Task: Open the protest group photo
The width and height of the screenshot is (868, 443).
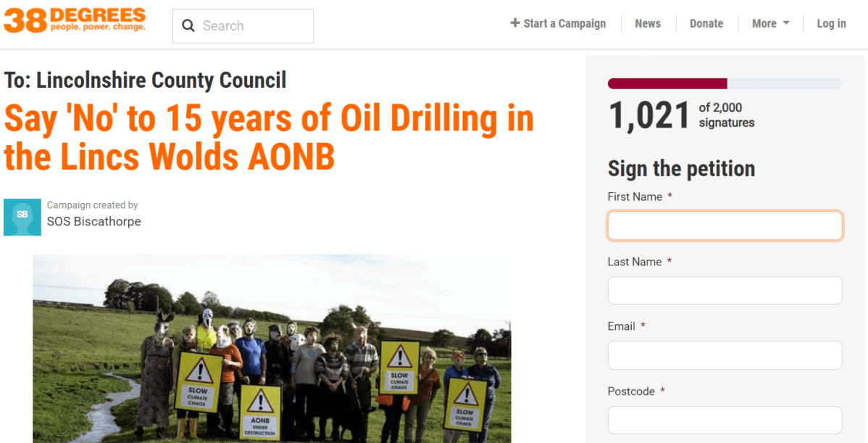Action: click(272, 348)
